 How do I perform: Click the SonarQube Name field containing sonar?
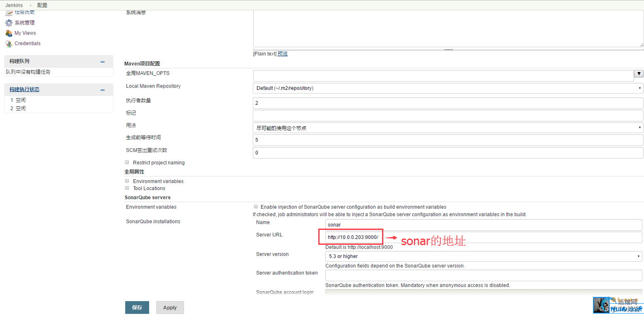(484, 225)
